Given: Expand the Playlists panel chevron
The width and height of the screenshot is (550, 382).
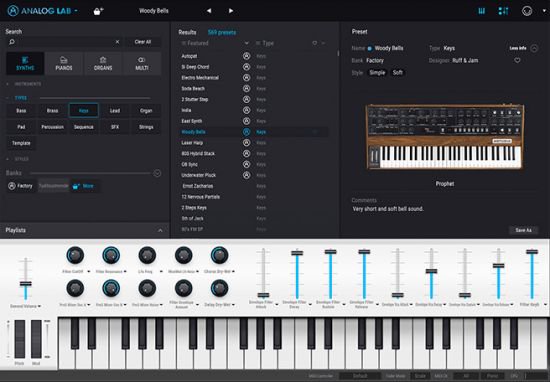Looking at the screenshot, I should (x=160, y=230).
